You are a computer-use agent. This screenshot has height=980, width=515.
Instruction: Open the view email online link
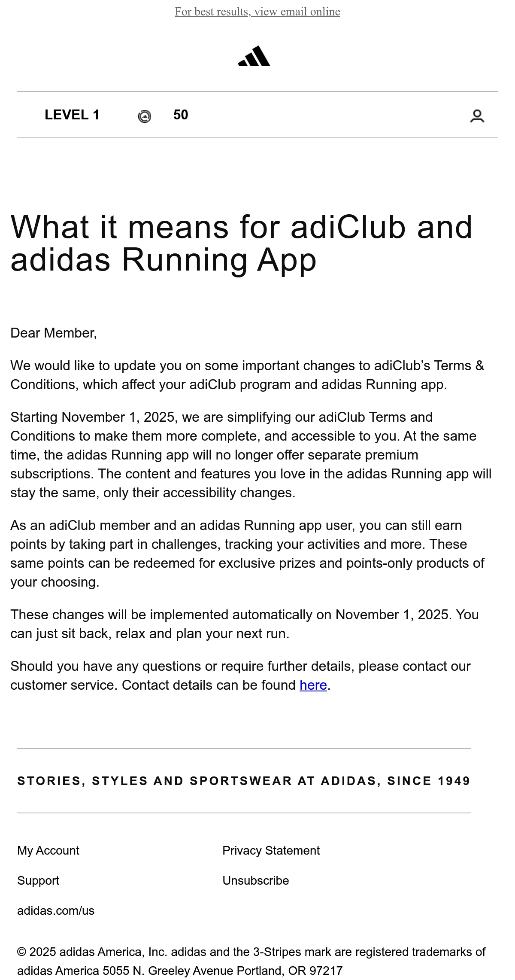(257, 12)
